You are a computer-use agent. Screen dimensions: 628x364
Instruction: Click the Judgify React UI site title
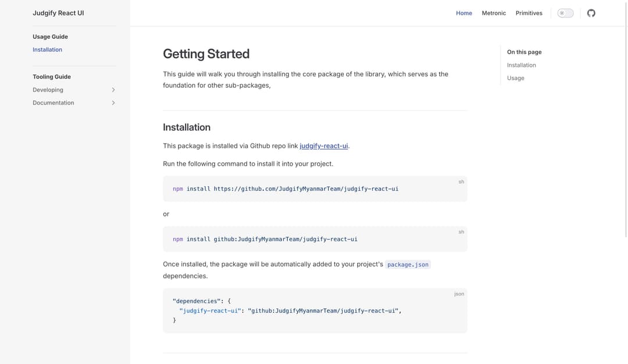(x=59, y=13)
